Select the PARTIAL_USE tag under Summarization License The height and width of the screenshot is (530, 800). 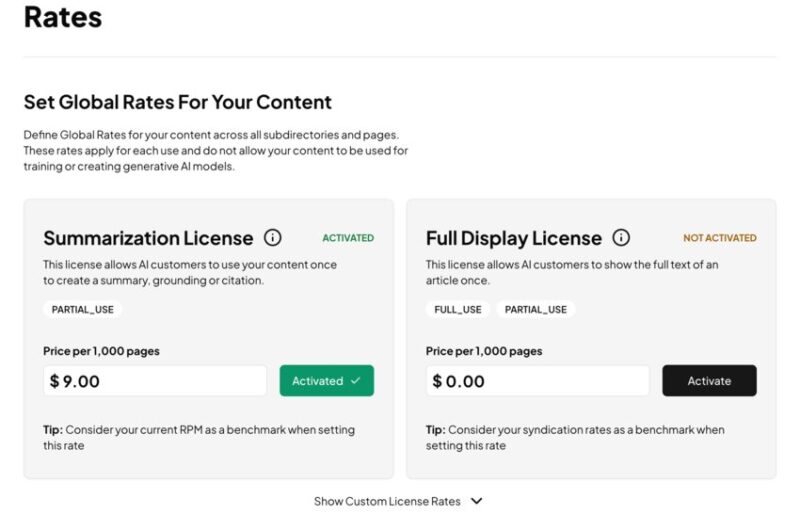click(x=83, y=310)
